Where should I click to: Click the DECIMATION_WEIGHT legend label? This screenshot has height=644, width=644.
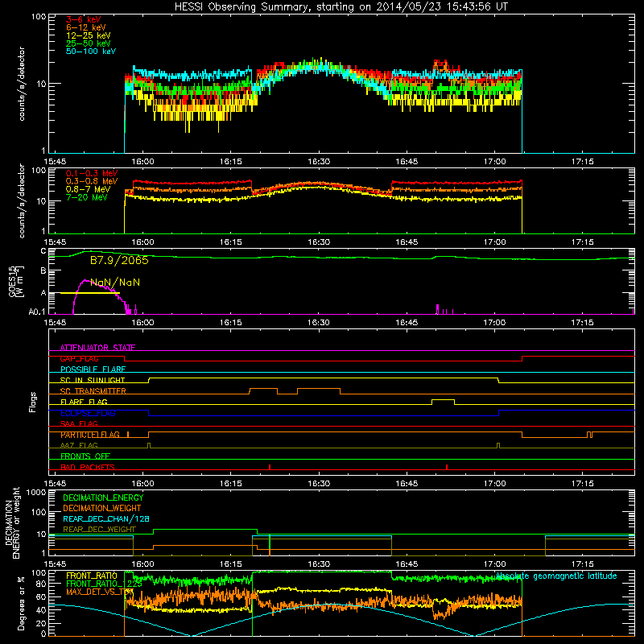point(102,509)
